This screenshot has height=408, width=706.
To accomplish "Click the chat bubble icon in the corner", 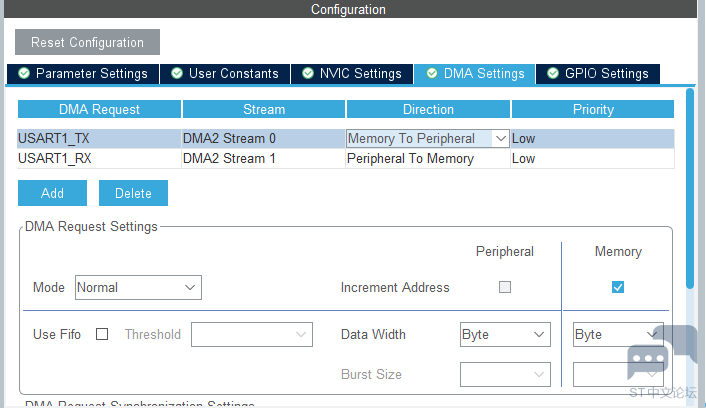I will point(648,362).
